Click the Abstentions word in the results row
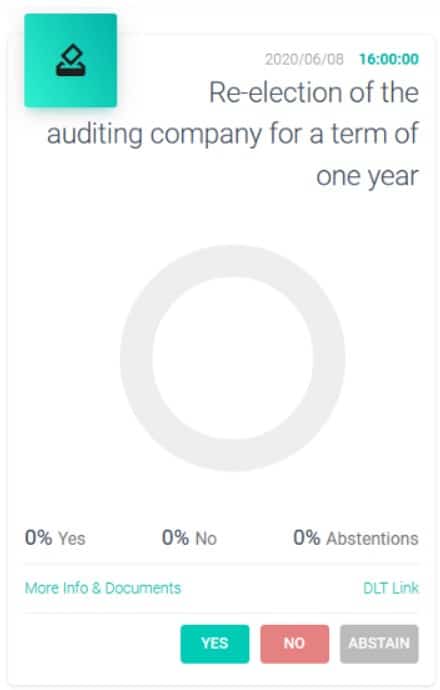Viewport: 440px width, 690px height. point(372,539)
